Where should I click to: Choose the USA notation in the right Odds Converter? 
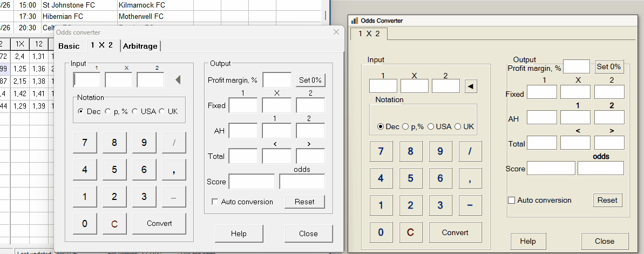click(439, 126)
